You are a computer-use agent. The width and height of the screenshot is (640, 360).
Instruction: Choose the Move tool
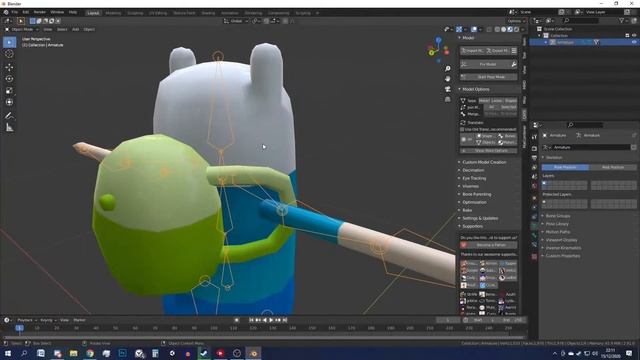click(x=9, y=67)
